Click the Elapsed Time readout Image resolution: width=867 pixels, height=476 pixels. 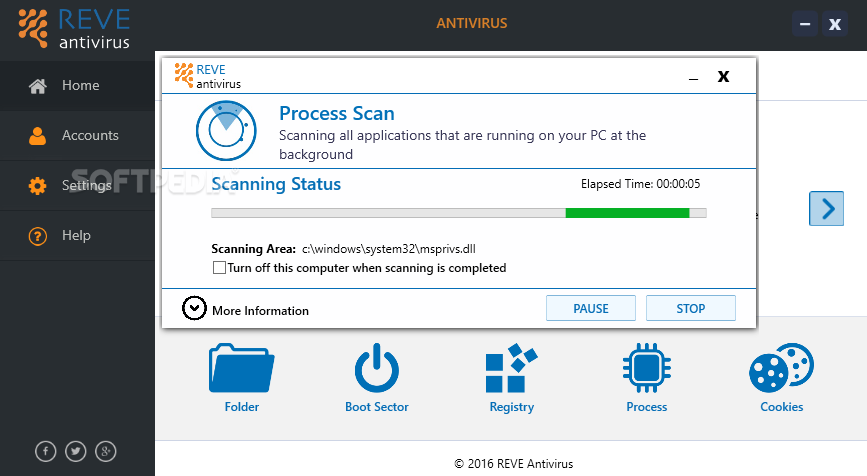640,184
